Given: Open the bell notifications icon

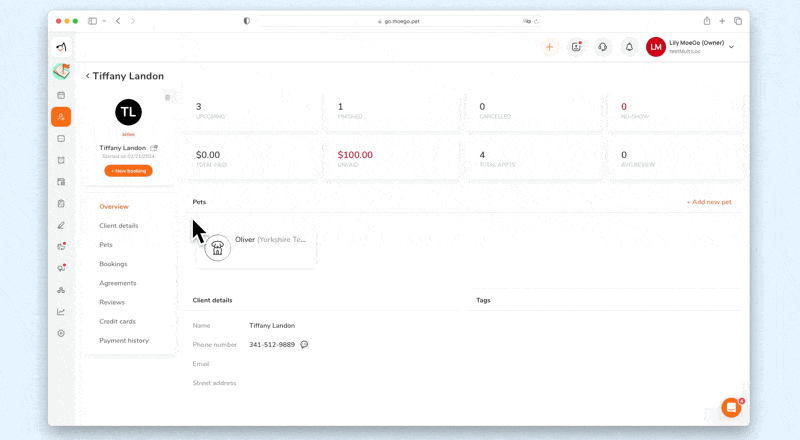Looking at the screenshot, I should [629, 47].
